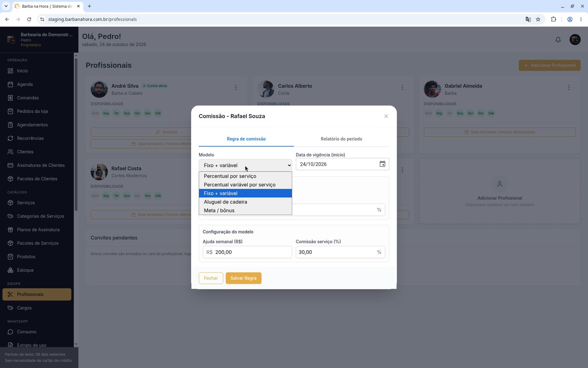Select the highlighted Fixo + variável option
Viewport: 588px width, 368px height.
tap(245, 193)
